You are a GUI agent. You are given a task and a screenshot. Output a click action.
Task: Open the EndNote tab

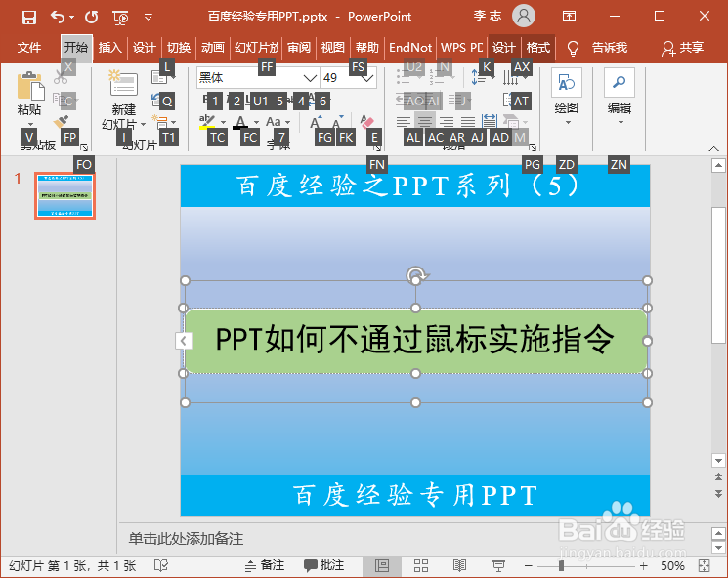(410, 47)
